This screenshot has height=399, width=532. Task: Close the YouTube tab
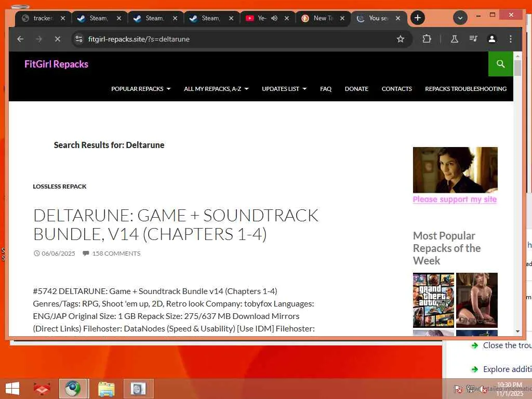[x=287, y=18]
